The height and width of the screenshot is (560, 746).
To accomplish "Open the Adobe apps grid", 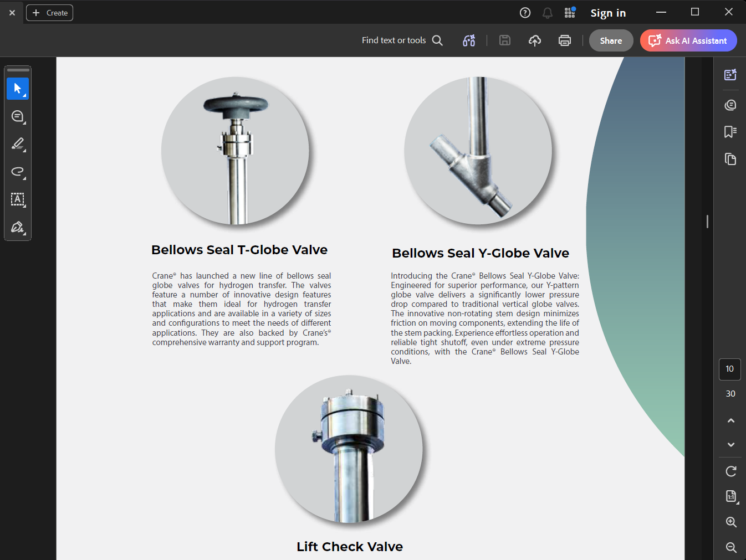I will pyautogui.click(x=570, y=13).
